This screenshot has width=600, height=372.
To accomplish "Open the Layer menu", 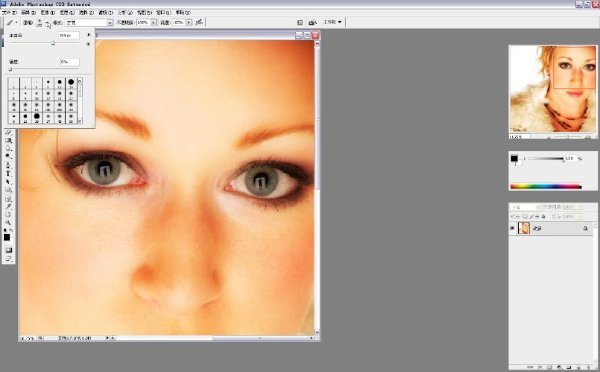I will tap(67, 13).
